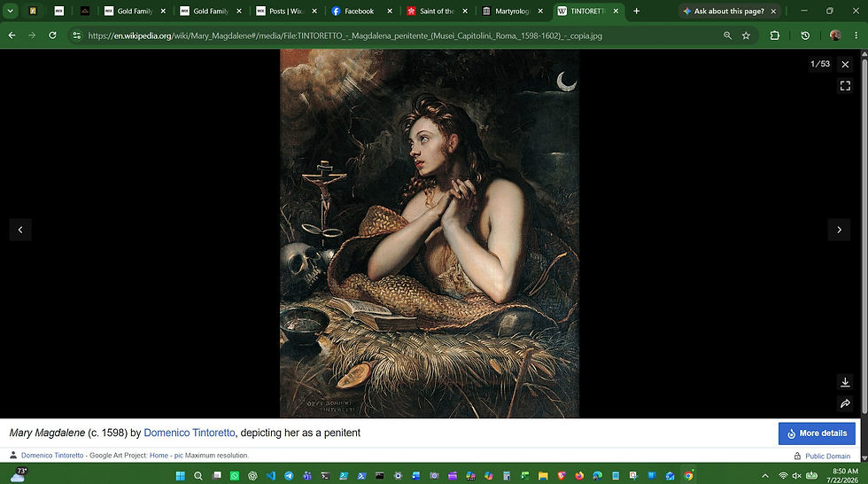This screenshot has height=484, width=868.
Task: Open browser history clock icon
Action: click(x=805, y=35)
